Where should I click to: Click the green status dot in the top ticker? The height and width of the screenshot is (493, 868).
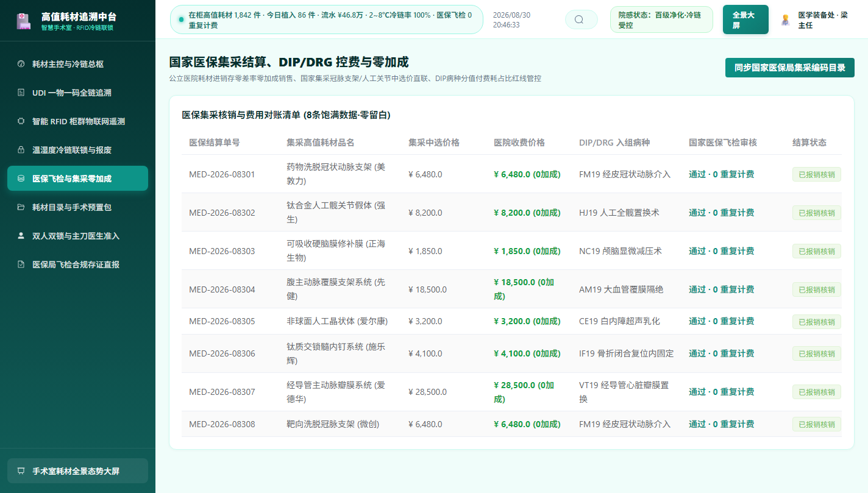click(x=181, y=20)
